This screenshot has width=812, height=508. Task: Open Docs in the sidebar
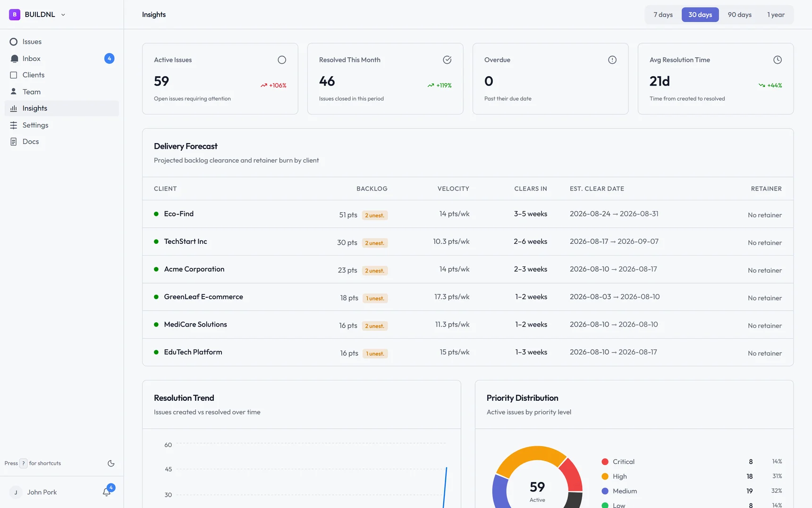[x=62, y=142]
